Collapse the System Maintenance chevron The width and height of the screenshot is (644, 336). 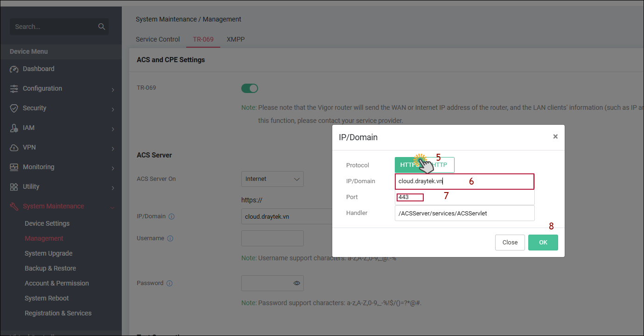112,207
